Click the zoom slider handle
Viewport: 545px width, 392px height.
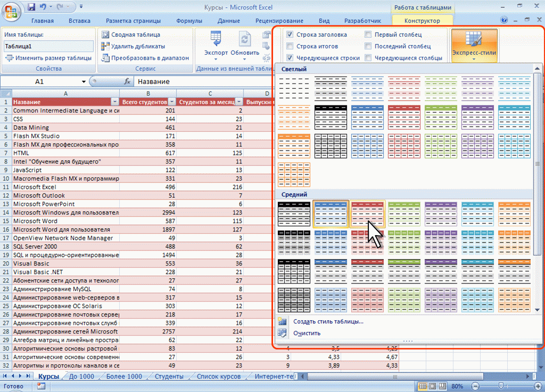(x=501, y=386)
